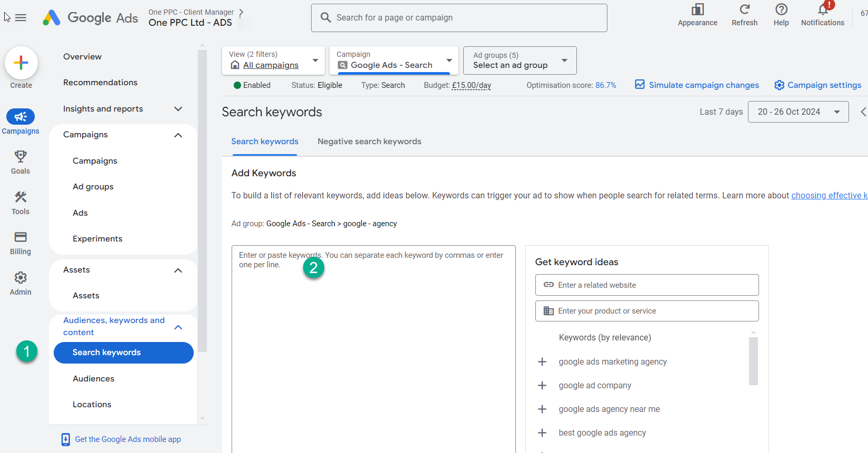Click the keyword ideas list scrollbar
The image size is (868, 453).
(x=753, y=361)
